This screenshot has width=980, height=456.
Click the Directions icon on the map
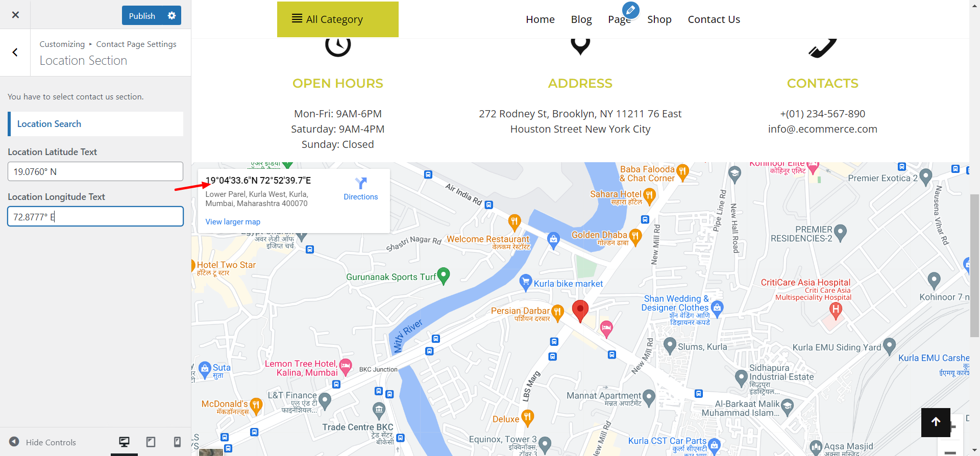pos(361,183)
